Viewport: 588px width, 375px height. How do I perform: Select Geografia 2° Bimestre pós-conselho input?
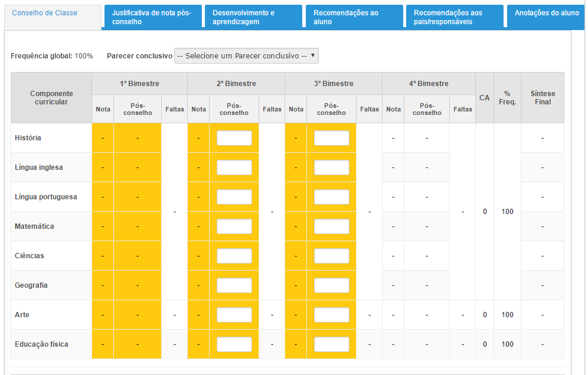click(234, 285)
